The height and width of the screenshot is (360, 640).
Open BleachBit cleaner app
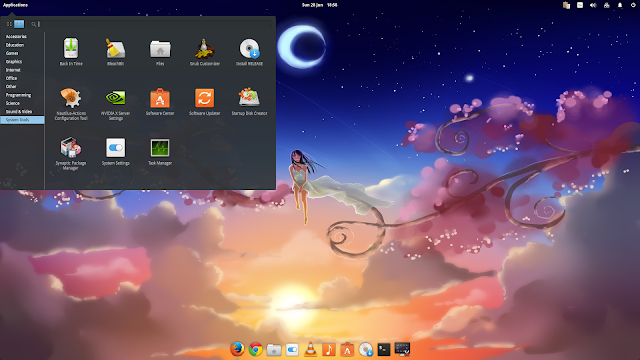(x=116, y=52)
